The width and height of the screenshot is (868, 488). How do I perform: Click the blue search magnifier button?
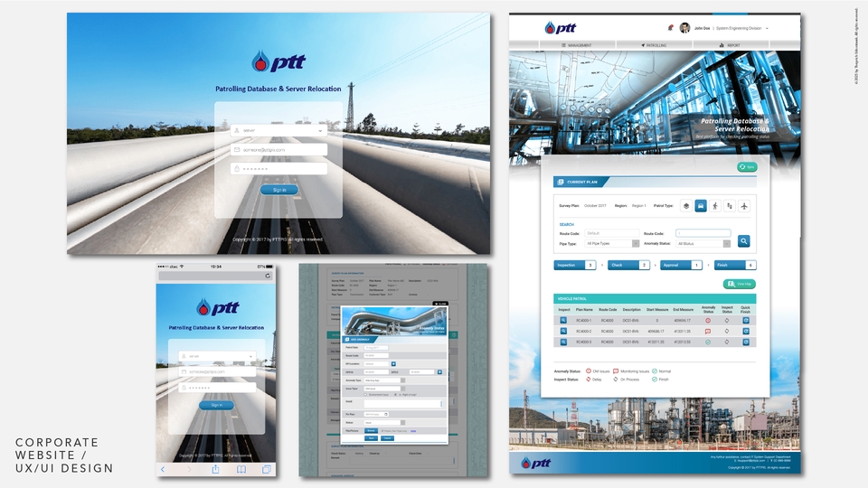(743, 241)
